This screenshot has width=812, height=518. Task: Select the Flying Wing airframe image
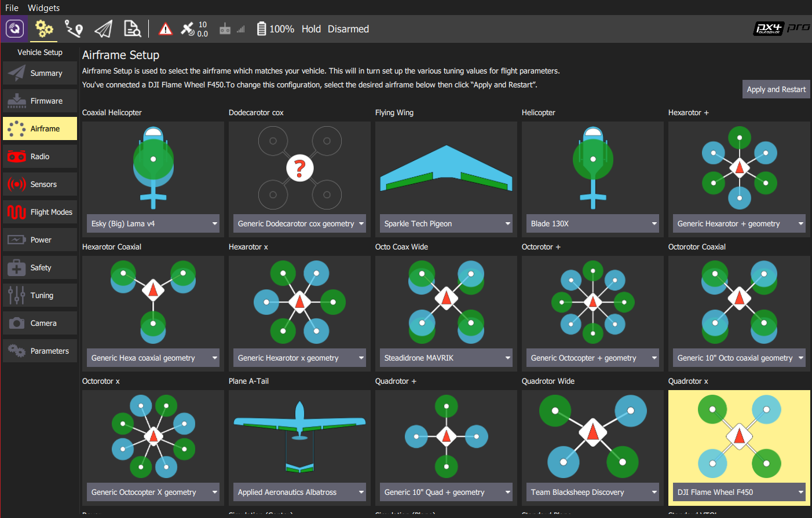[x=446, y=168]
